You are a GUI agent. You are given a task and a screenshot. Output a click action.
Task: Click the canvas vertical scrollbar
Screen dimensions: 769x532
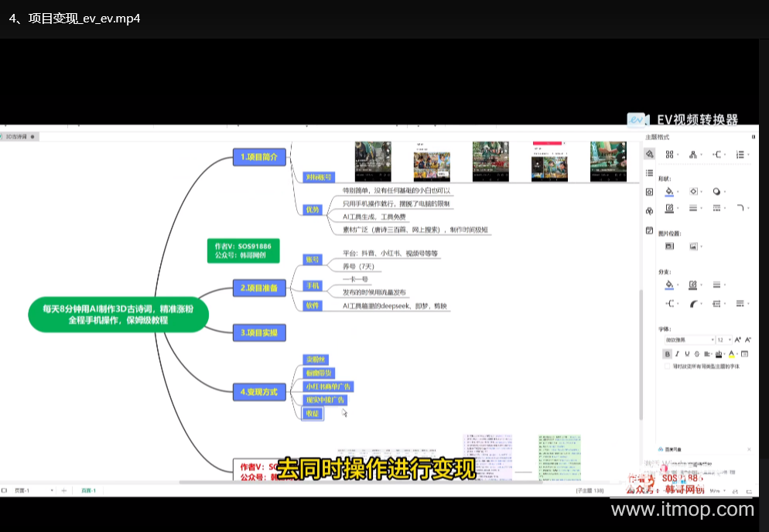[639, 348]
